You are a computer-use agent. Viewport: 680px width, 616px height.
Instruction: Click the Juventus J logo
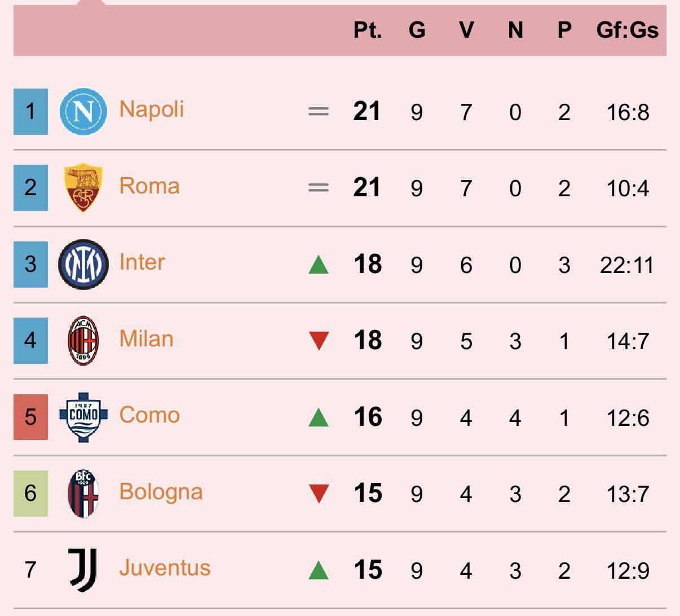pos(83,570)
